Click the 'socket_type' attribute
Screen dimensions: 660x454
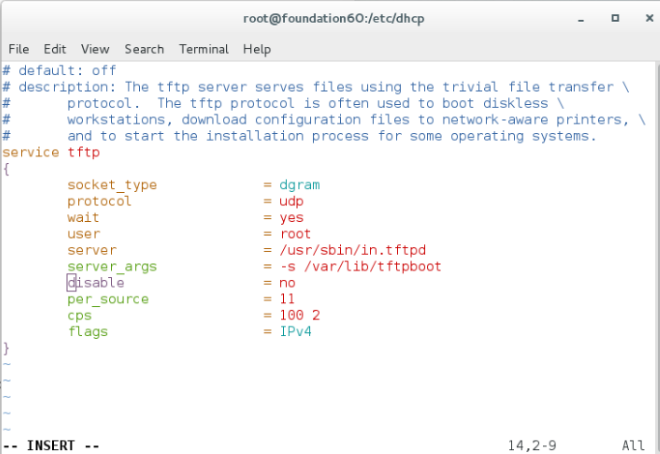tap(112, 185)
